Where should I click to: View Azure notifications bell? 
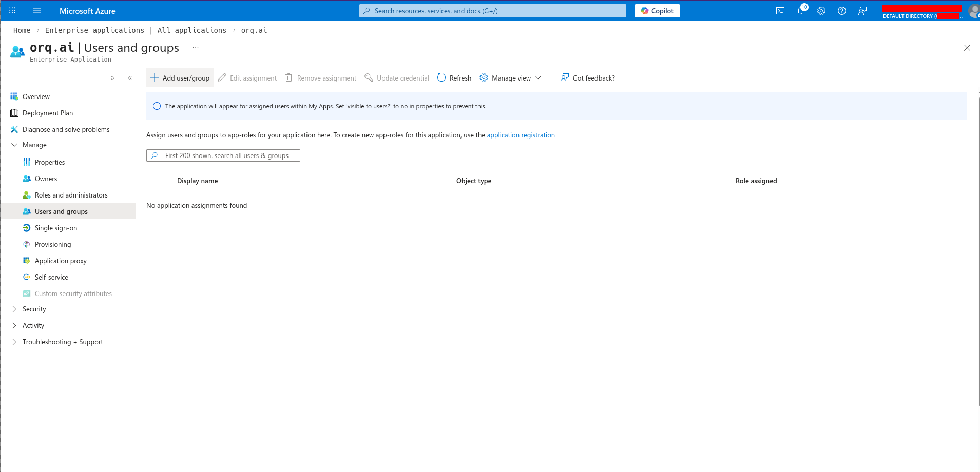[x=801, y=10]
